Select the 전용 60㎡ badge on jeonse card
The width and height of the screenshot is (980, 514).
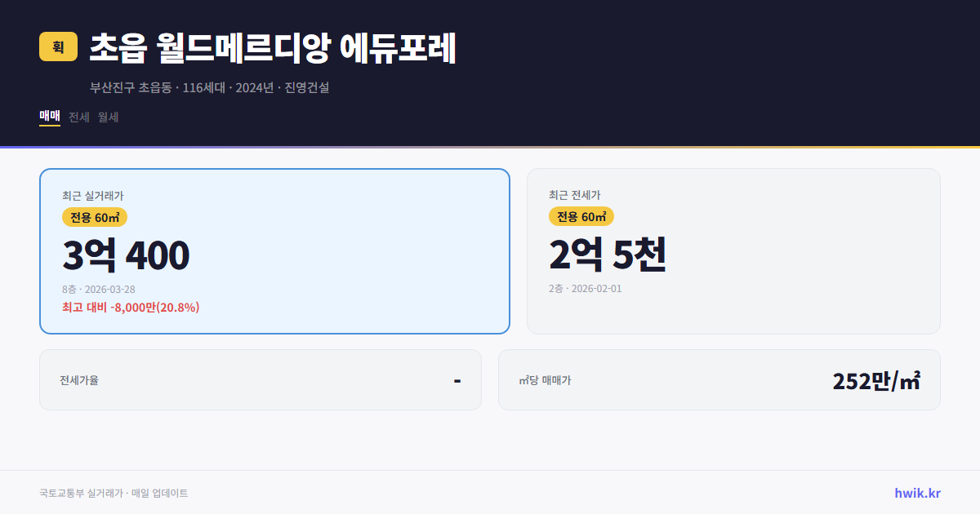[581, 216]
